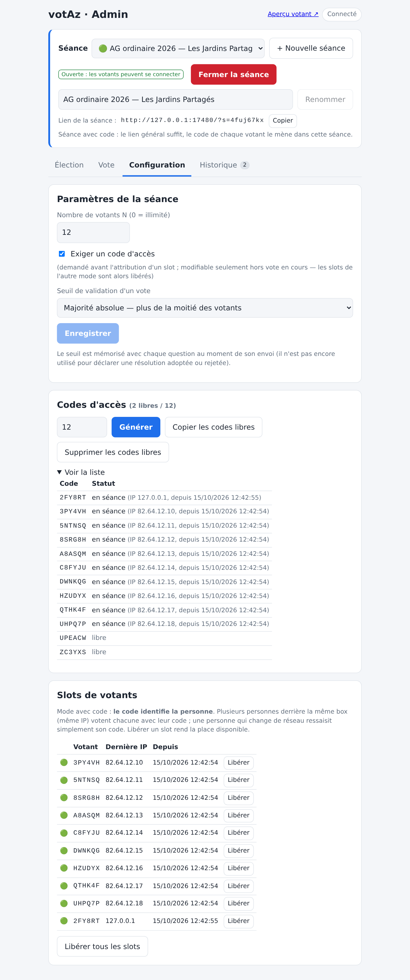Libérer the slot of voter HZUDYX
This screenshot has height=980, width=410.
(x=238, y=868)
